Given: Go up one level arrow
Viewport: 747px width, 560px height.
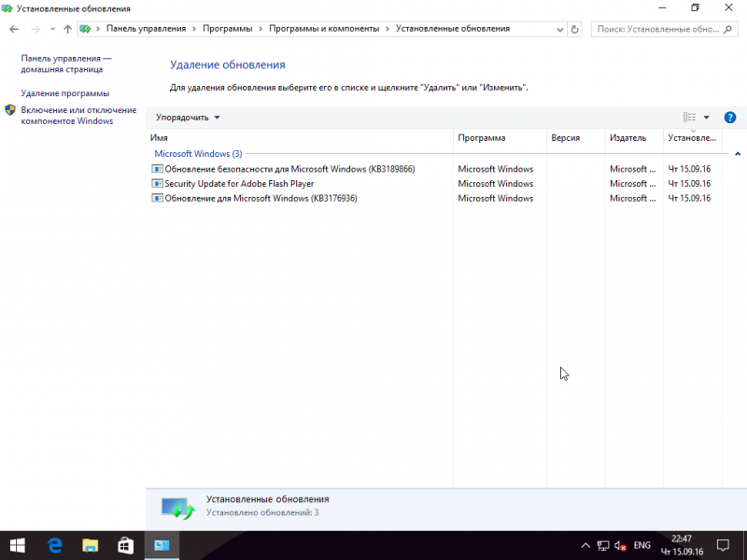Looking at the screenshot, I should click(x=67, y=29).
